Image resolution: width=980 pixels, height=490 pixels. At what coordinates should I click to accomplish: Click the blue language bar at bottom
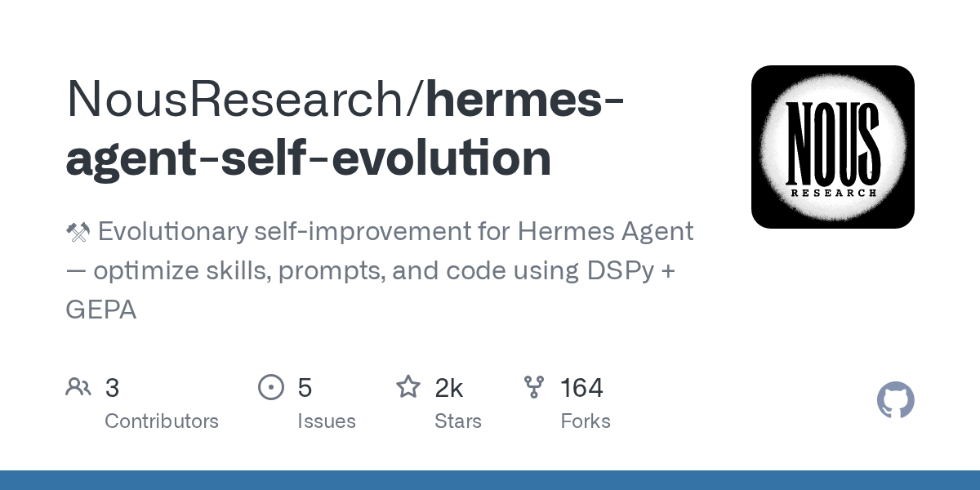coord(490,480)
